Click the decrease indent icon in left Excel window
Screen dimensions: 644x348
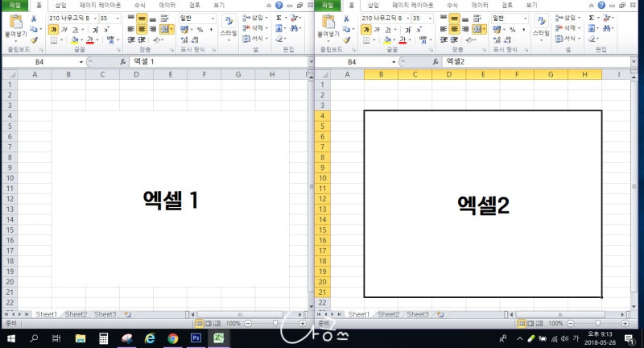tap(131, 39)
